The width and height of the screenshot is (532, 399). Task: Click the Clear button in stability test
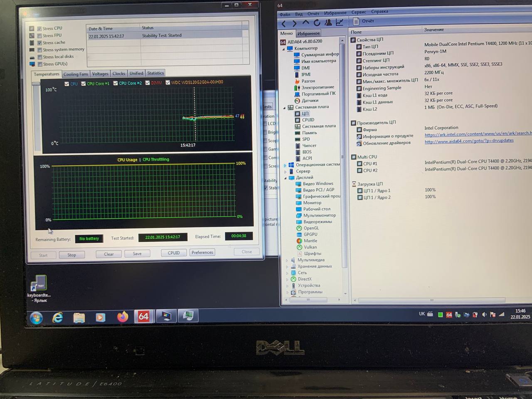click(109, 254)
